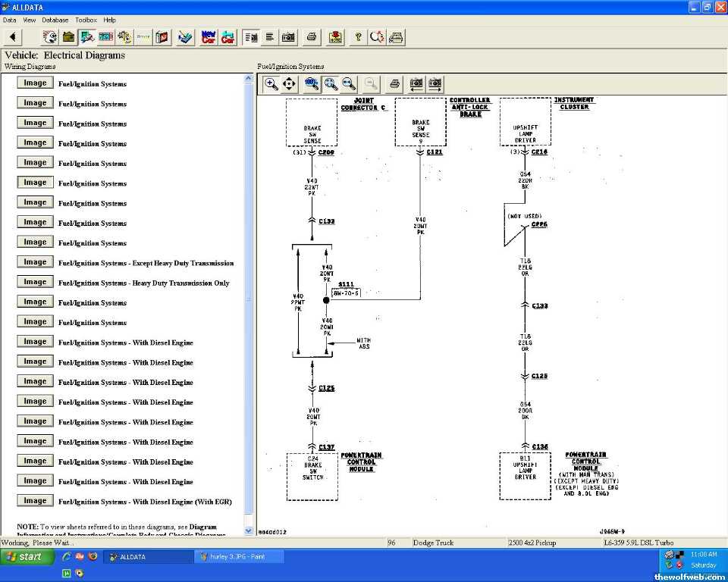Print the diagram using diagram toolbar printer
The width and height of the screenshot is (728, 582).
[x=394, y=84]
